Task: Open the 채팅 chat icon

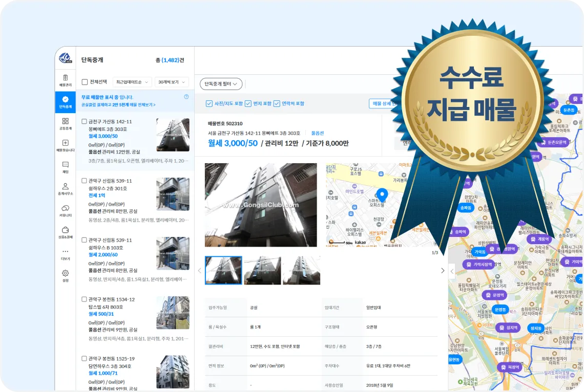Action: (65, 167)
